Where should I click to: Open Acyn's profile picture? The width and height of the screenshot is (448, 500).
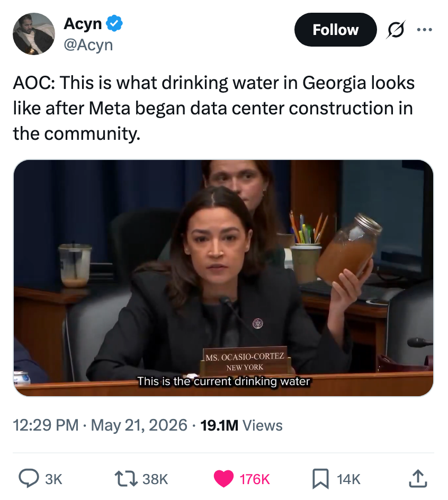(x=34, y=34)
